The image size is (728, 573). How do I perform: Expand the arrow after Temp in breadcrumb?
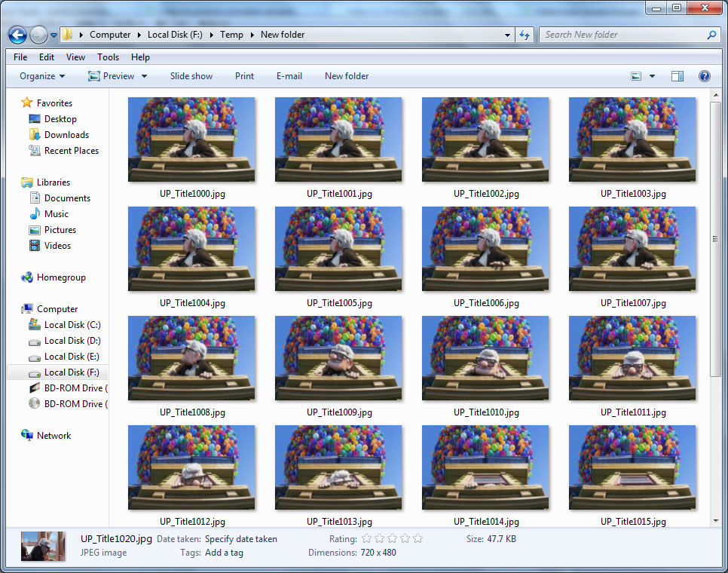tap(252, 35)
